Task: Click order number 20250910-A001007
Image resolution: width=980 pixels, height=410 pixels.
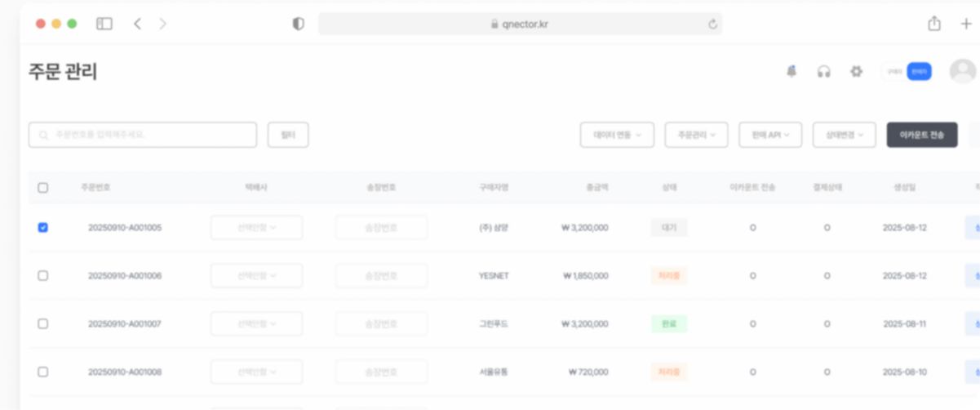Action: tap(125, 324)
